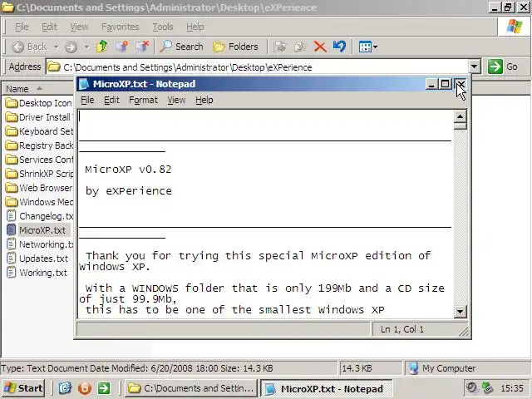The image size is (532, 399).
Task: Click the Explorer Back button
Action: (x=30, y=47)
